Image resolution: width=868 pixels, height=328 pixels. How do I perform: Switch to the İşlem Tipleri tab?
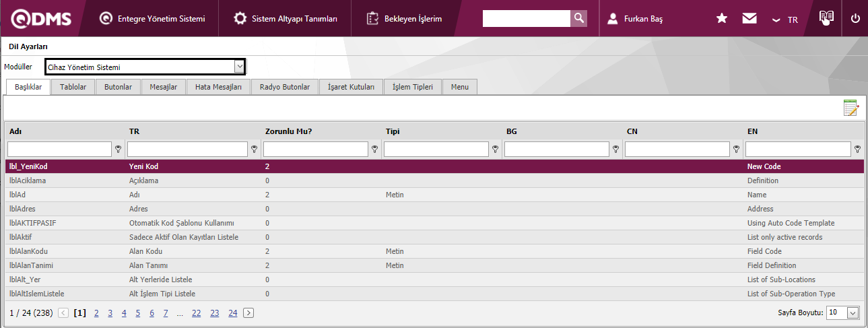click(413, 87)
